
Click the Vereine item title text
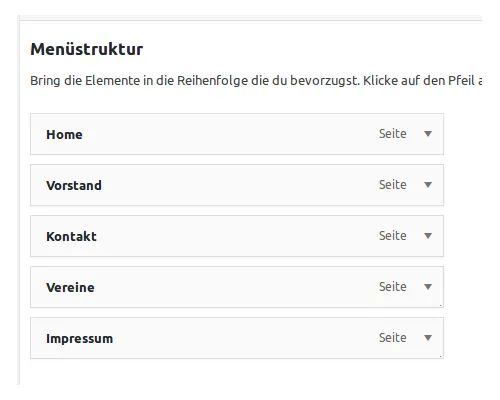click(x=70, y=288)
